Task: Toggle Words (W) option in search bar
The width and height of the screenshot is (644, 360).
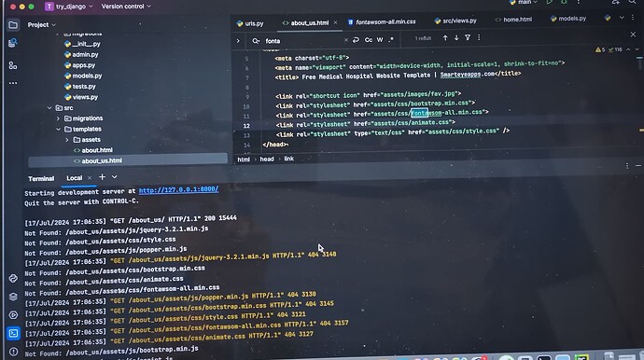Action: coord(380,40)
